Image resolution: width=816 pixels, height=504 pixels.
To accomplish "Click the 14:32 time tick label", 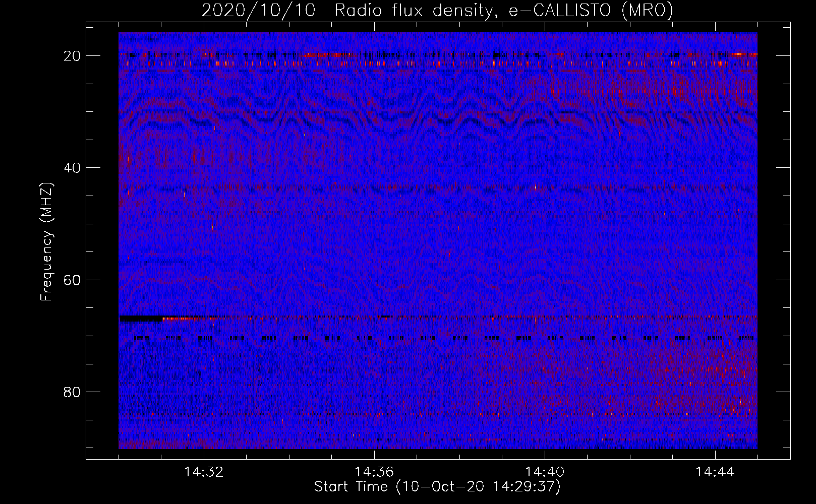I will pyautogui.click(x=204, y=472).
